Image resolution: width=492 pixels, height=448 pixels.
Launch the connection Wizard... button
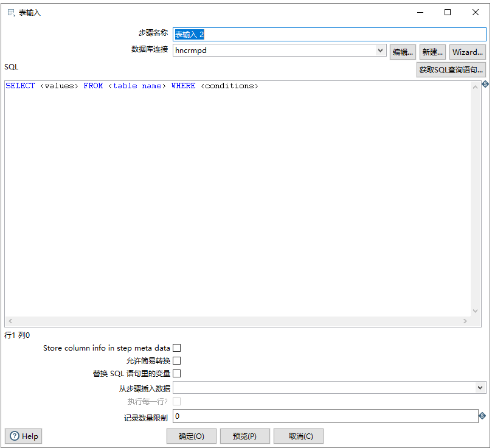click(x=468, y=52)
